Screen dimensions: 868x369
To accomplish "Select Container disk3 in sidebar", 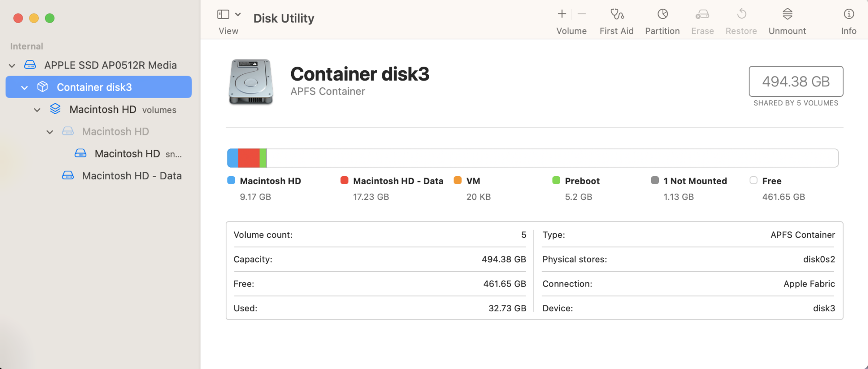I will pos(99,87).
